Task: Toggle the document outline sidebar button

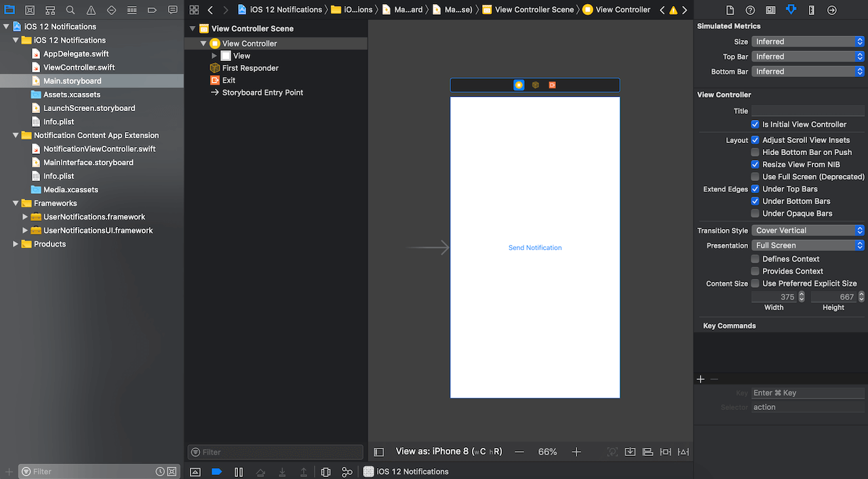Action: point(379,452)
